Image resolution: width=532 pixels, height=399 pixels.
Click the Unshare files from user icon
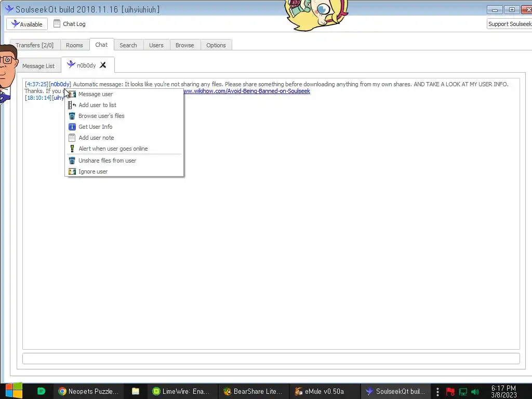tap(72, 161)
